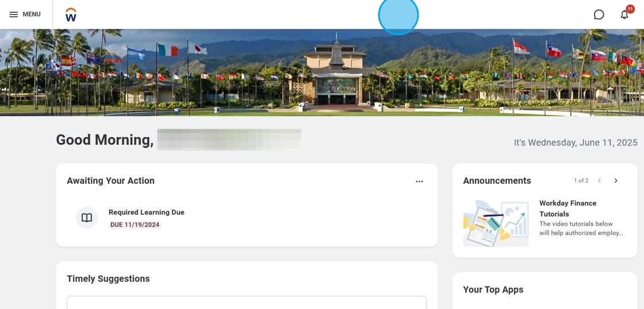Click the announcement description text preview
The height and width of the screenshot is (309, 644).
coord(581,228)
